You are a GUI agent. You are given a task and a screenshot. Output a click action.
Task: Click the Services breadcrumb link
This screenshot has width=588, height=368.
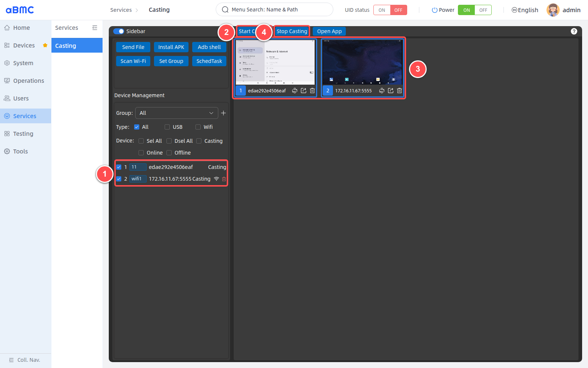(x=121, y=10)
